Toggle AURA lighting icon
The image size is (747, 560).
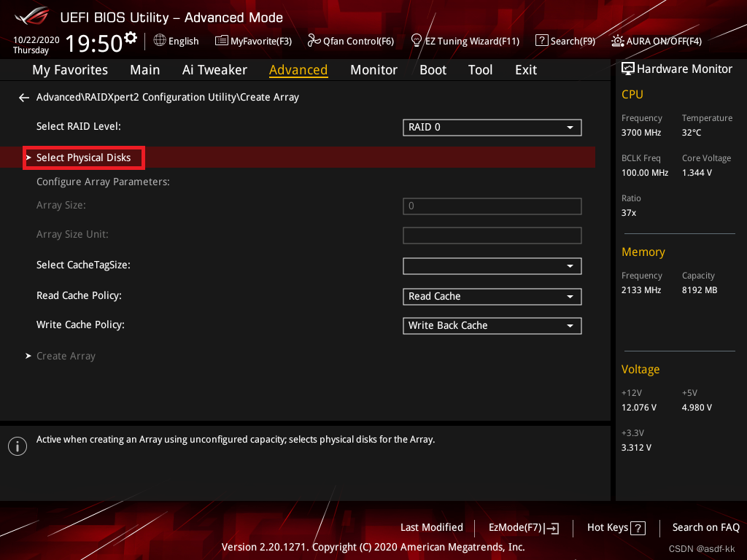point(617,41)
